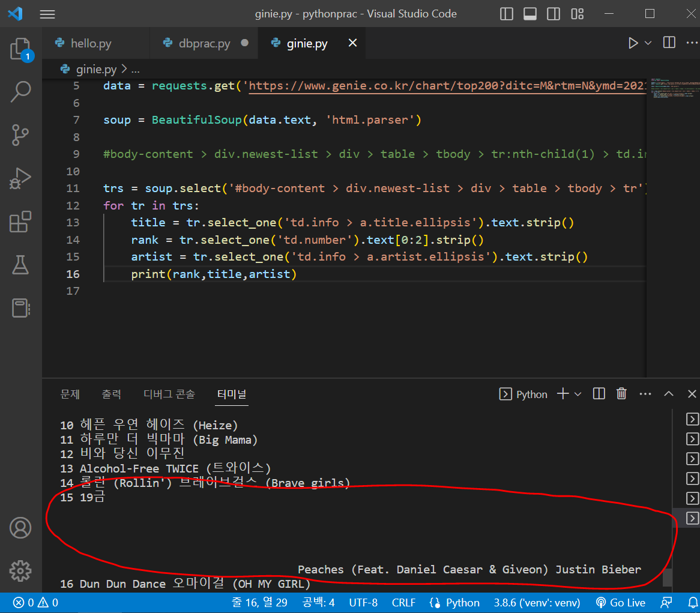Open the Explorer view in the activity bar
Screen dimensions: 700x613
pyautogui.click(x=20, y=49)
